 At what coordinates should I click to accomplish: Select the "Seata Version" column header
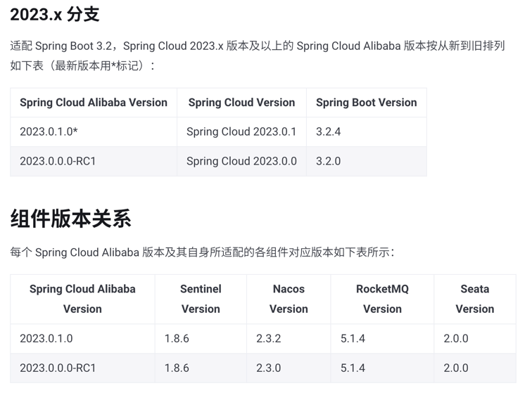tap(475, 299)
